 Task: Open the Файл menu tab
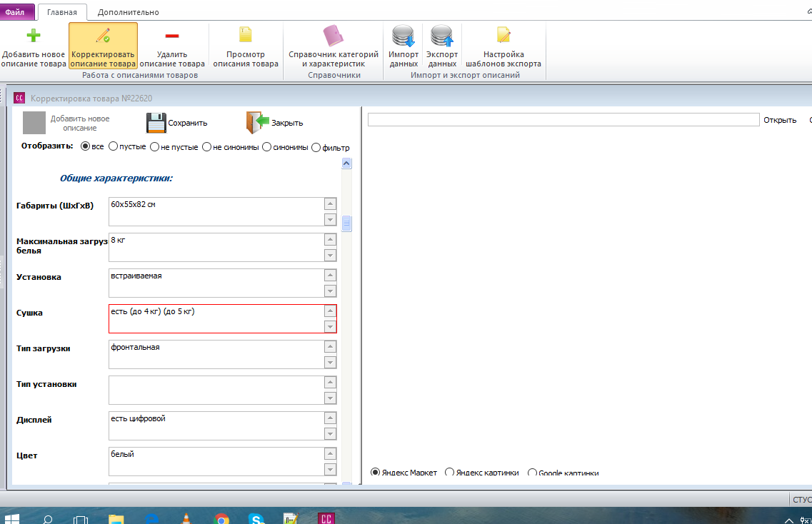click(x=17, y=12)
